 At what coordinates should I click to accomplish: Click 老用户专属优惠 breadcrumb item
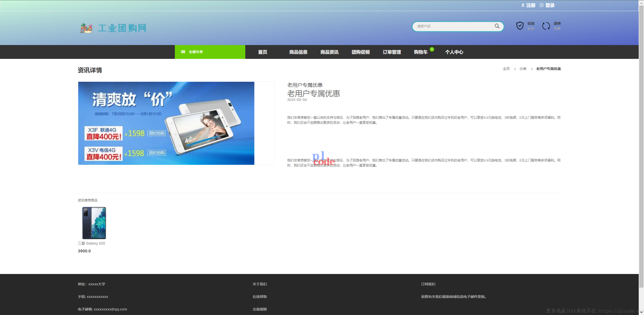point(548,69)
